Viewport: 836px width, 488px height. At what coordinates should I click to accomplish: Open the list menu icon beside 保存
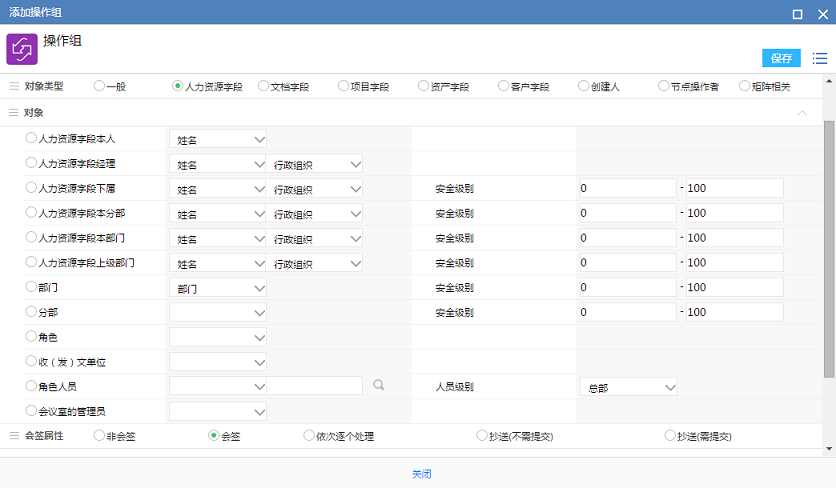click(820, 58)
